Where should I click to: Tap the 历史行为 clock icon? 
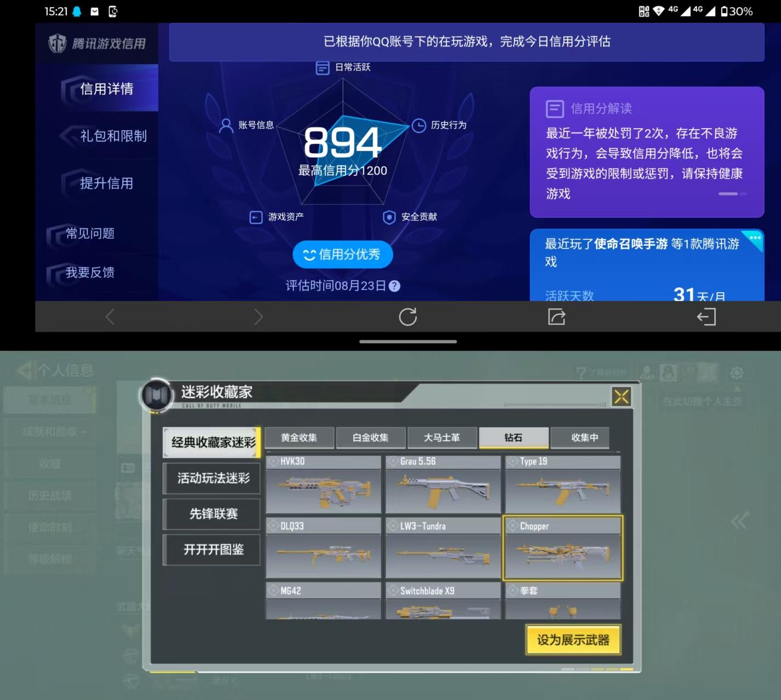(419, 125)
